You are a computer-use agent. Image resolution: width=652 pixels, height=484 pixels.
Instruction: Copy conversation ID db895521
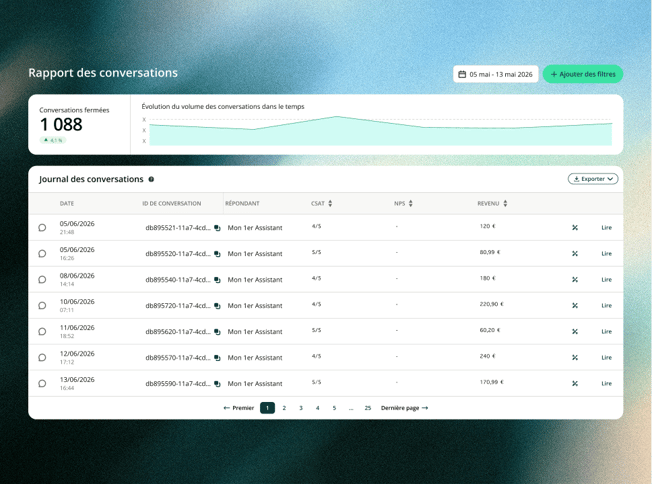pyautogui.click(x=217, y=228)
